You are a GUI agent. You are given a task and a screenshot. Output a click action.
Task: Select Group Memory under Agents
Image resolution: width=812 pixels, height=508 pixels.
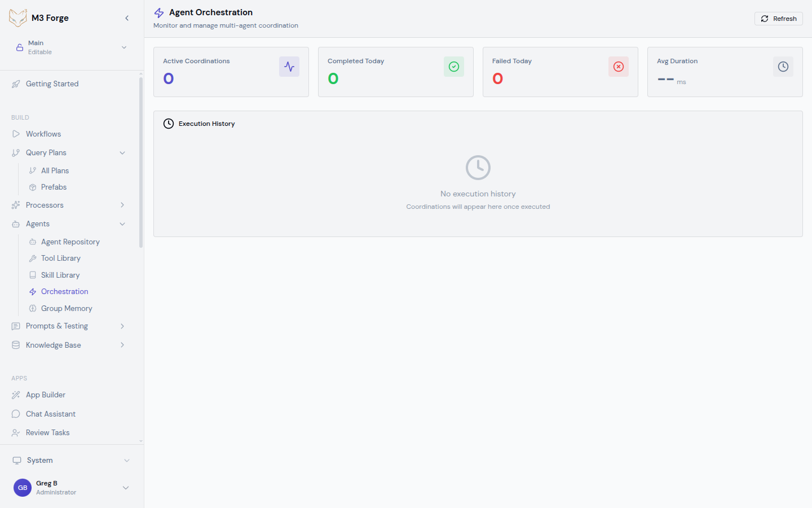pyautogui.click(x=66, y=309)
